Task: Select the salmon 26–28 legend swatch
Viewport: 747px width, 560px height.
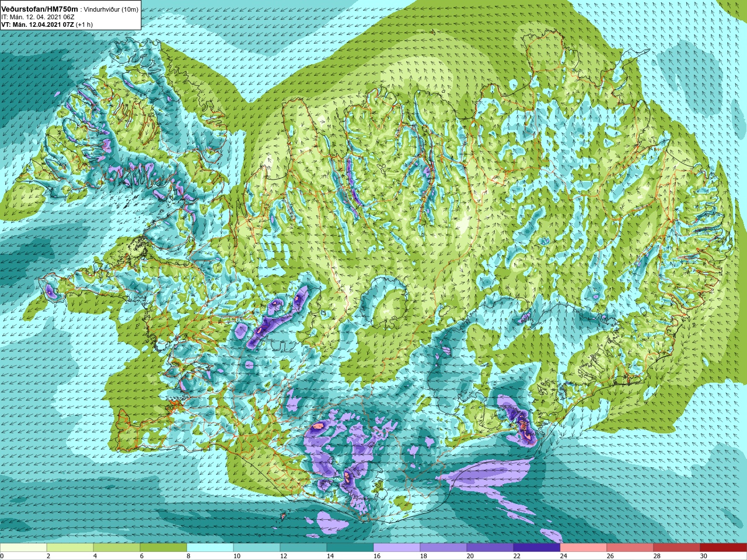Action: click(630, 548)
